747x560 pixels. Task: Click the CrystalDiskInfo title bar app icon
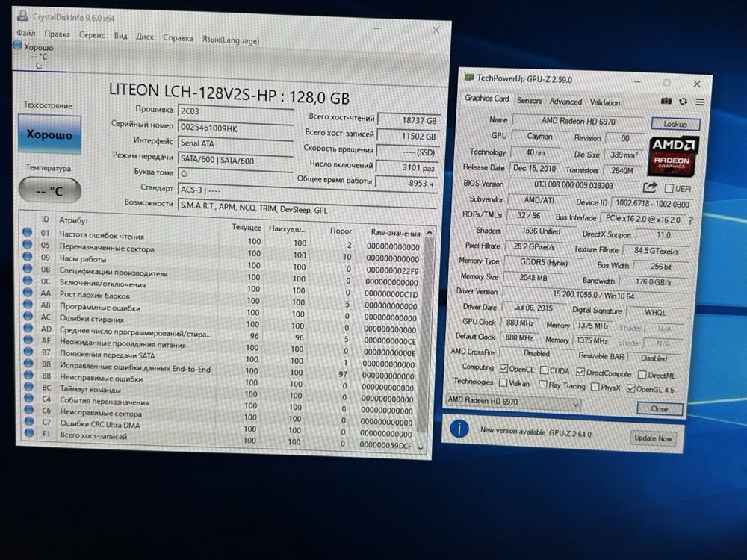coord(22,16)
